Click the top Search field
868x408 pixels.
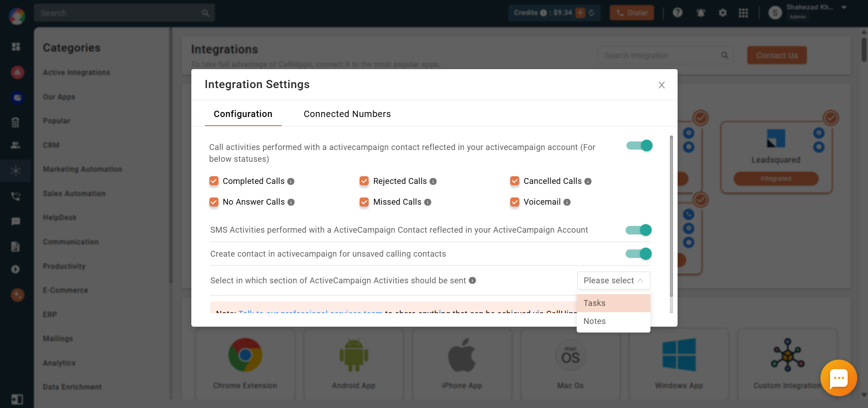coord(124,13)
